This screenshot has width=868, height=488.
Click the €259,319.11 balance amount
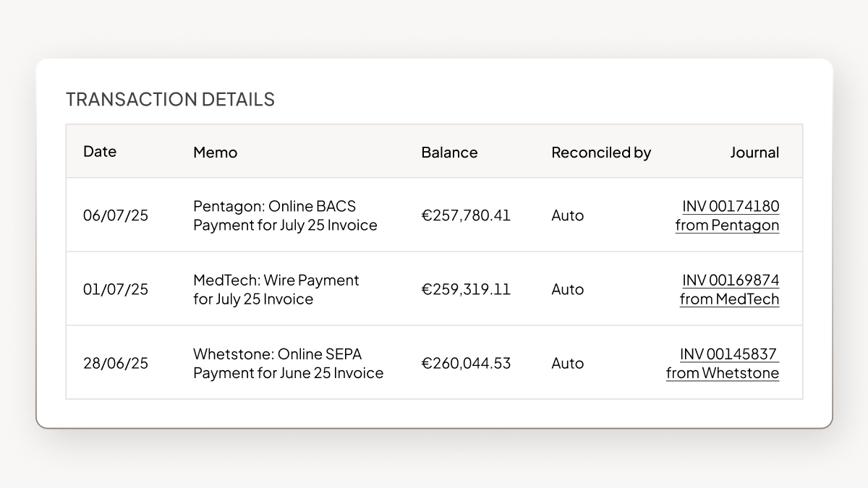pyautogui.click(x=466, y=289)
